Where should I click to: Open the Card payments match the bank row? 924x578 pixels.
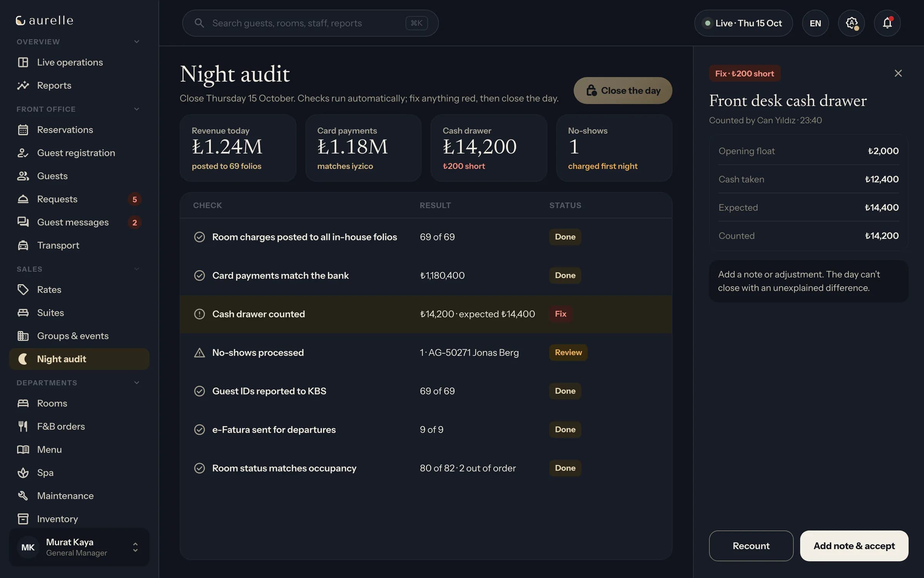(426, 276)
